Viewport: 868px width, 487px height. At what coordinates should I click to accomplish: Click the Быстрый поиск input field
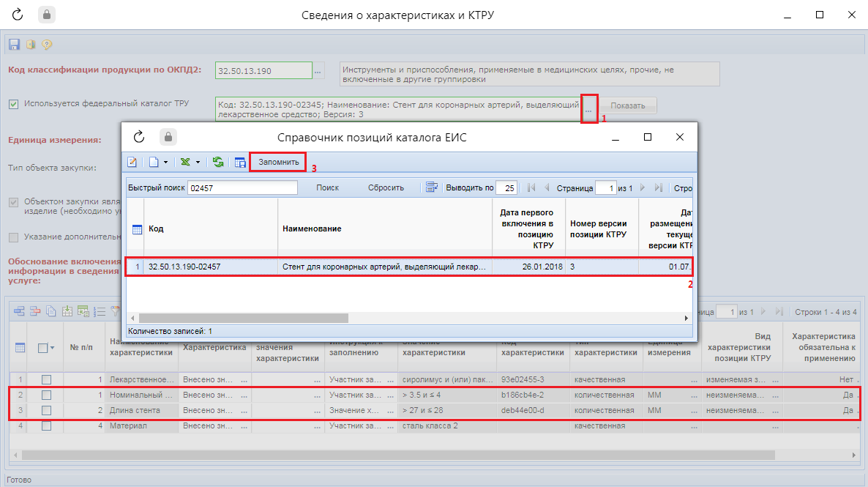(x=242, y=187)
